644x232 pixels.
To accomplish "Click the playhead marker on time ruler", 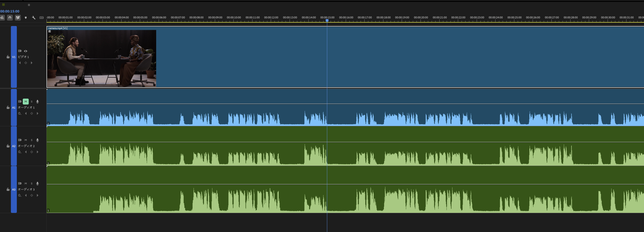I will point(327,21).
